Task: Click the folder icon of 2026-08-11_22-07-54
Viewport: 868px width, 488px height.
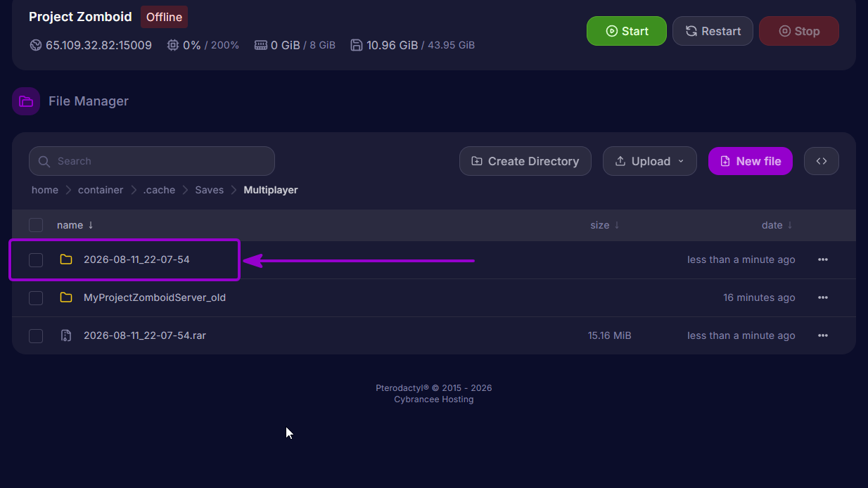Action: tap(66, 259)
